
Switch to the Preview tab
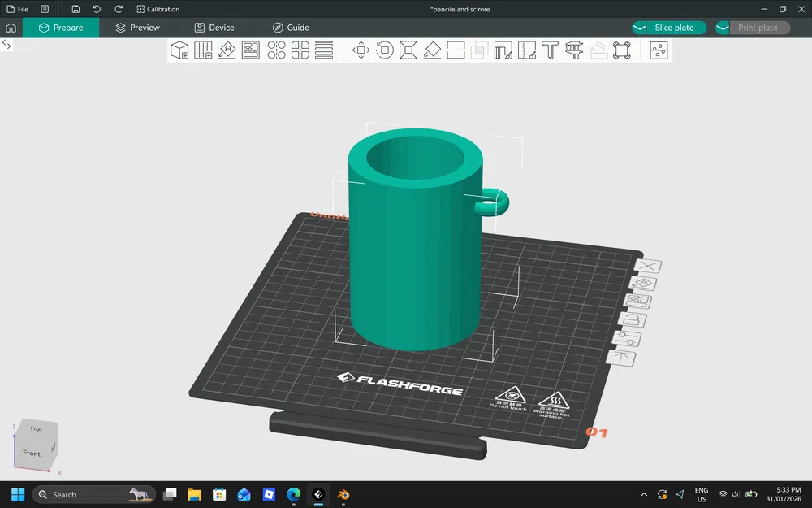pos(137,28)
